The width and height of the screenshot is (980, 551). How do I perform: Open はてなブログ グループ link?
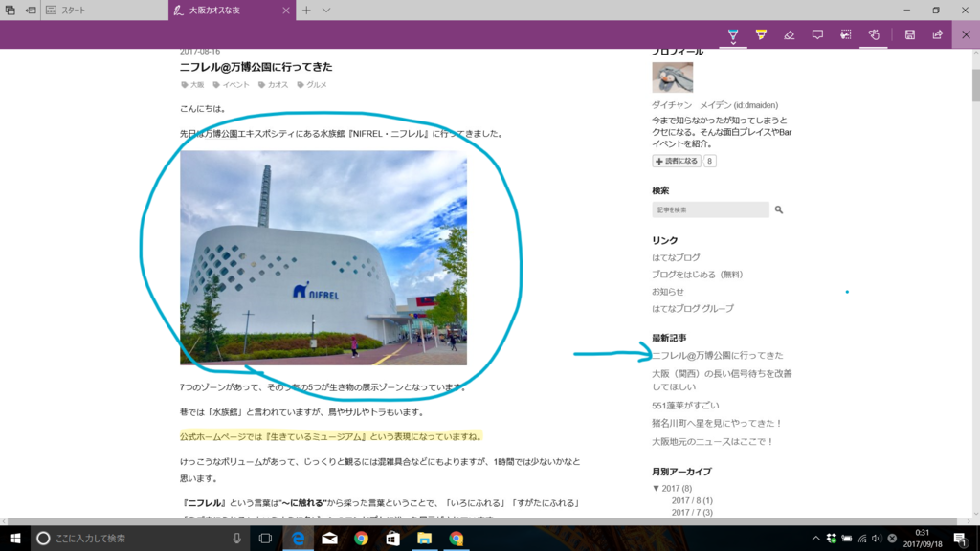(693, 309)
